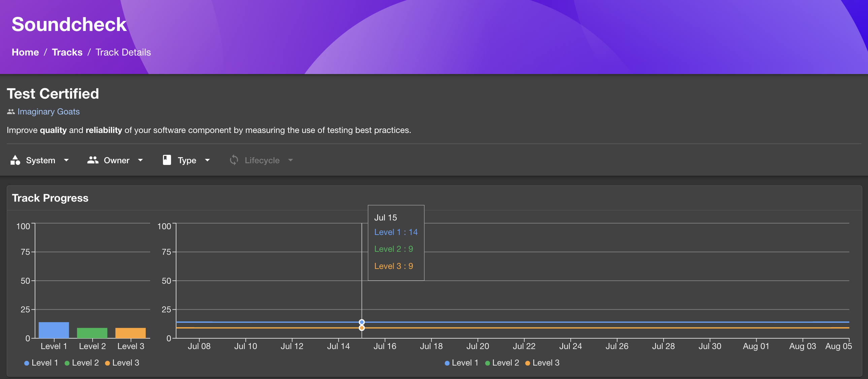The height and width of the screenshot is (379, 868).
Task: Open the System filter label
Action: pyautogui.click(x=40, y=160)
